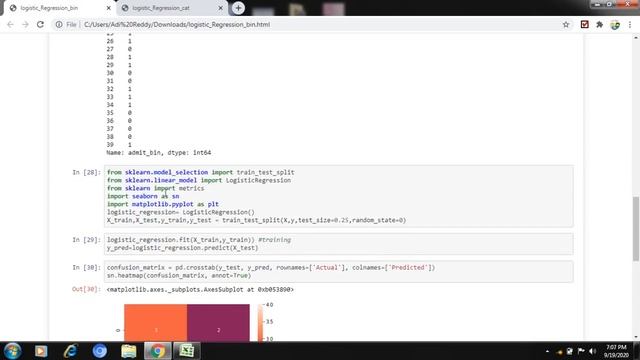This screenshot has height=360, width=640.
Task: Click the logistic_regression.fit code line
Action: tap(199, 240)
